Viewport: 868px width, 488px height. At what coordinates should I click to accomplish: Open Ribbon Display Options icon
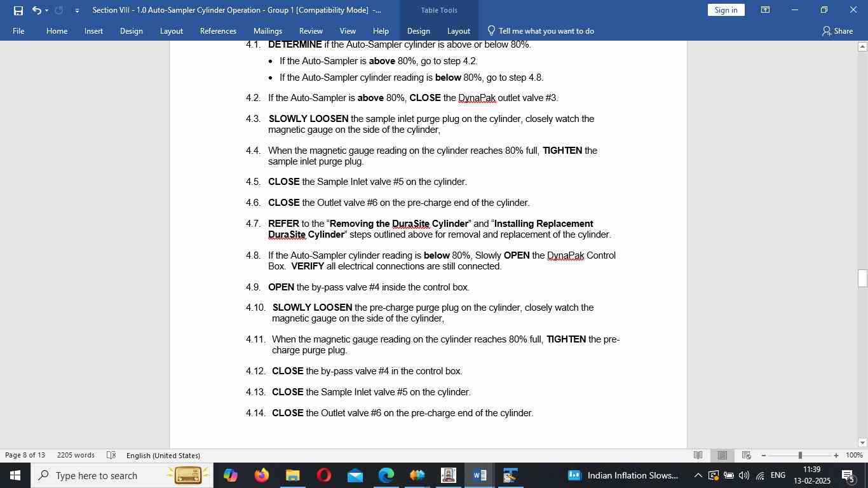(765, 10)
